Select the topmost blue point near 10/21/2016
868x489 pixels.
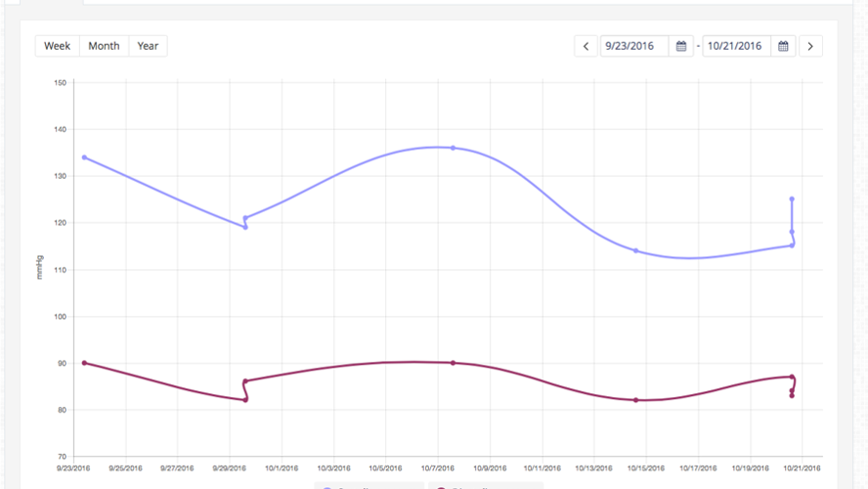pyautogui.click(x=792, y=200)
